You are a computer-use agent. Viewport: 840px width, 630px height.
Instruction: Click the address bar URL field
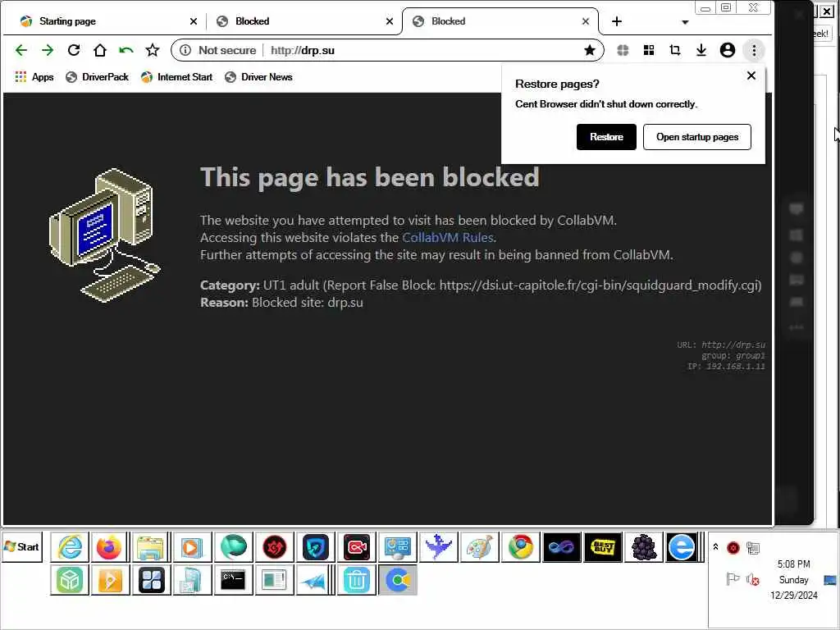[x=423, y=50]
